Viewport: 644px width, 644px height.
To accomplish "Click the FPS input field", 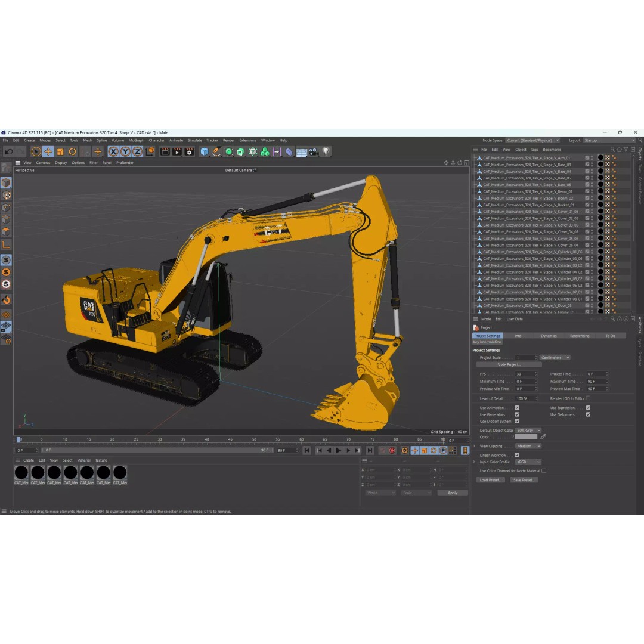I will pos(526,374).
